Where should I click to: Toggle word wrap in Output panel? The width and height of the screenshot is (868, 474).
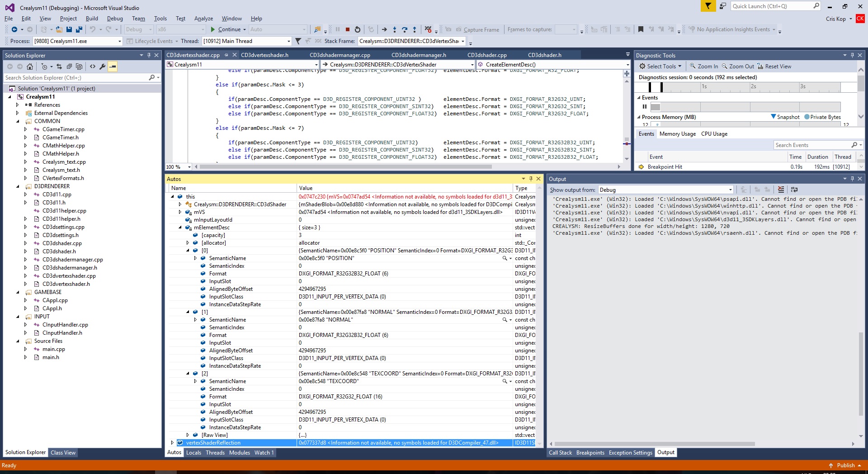pos(794,190)
